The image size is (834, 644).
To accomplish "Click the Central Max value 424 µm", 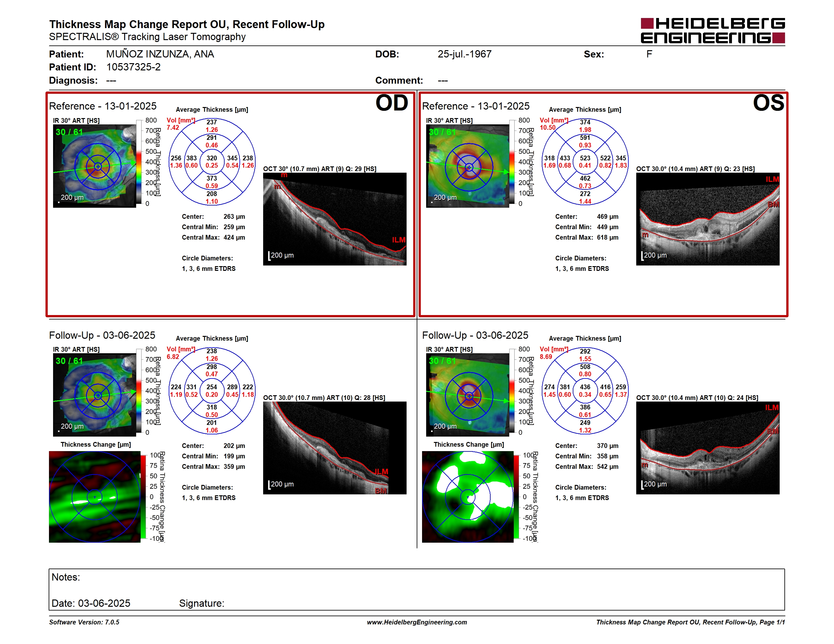I will [234, 237].
